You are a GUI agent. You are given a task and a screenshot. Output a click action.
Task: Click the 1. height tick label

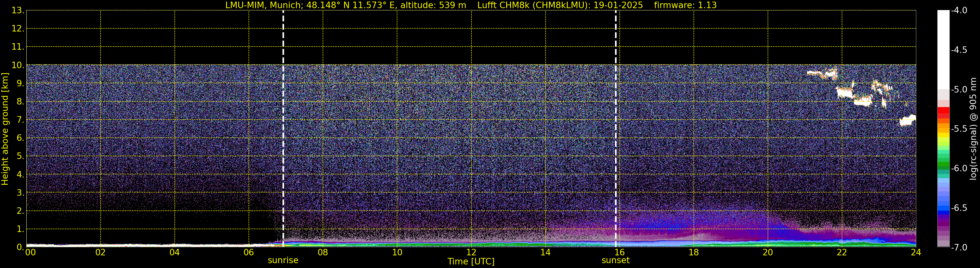tap(20, 229)
